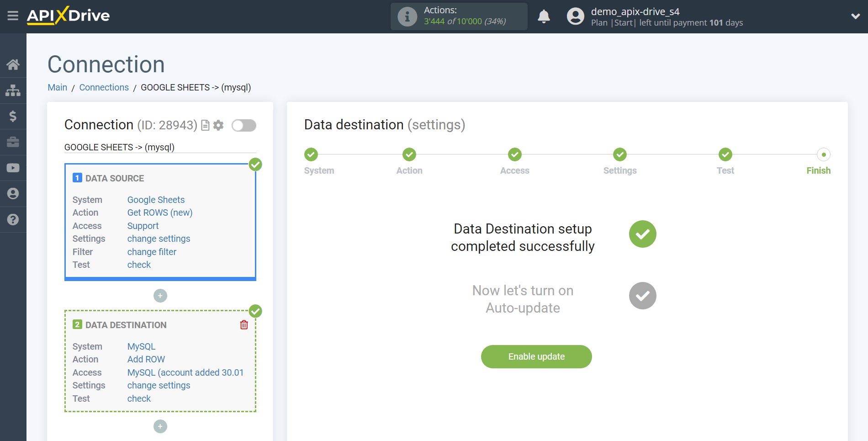Screen dimensions: 868x441
Task: Open the Connections breadcrumb link
Action: coord(104,87)
